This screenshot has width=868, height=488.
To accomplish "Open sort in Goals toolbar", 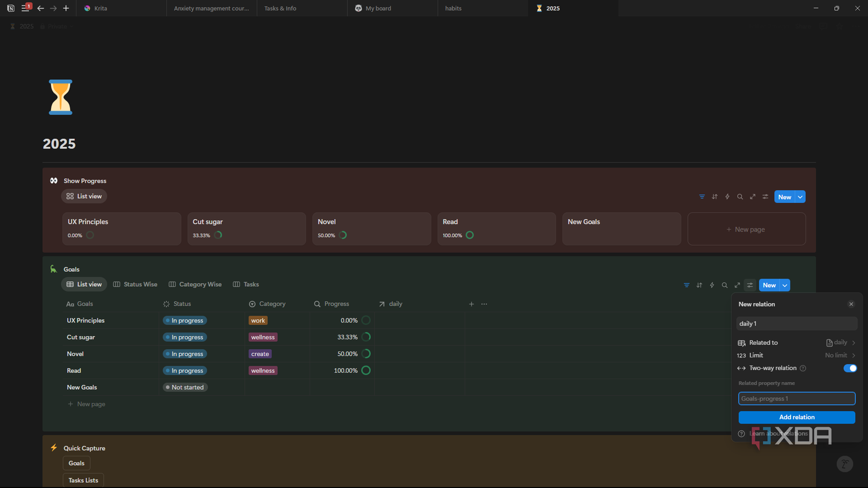I will click(x=699, y=285).
